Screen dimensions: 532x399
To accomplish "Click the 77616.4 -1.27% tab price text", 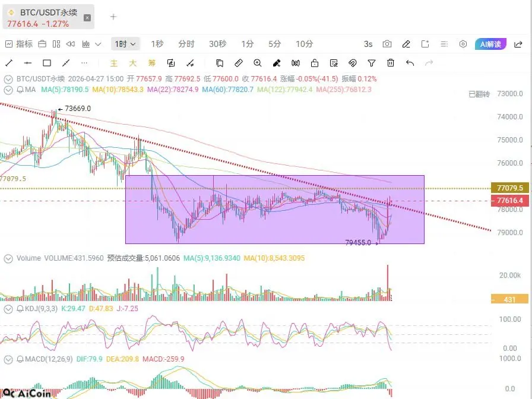I will [38, 24].
